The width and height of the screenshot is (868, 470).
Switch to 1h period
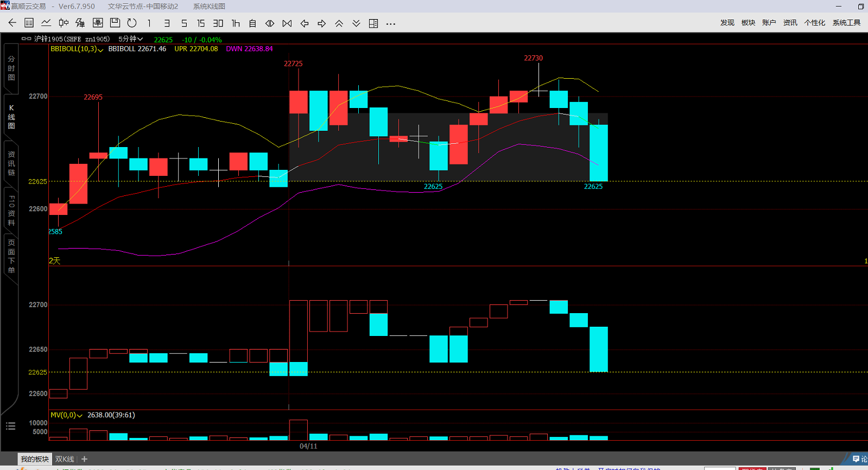[x=236, y=23]
